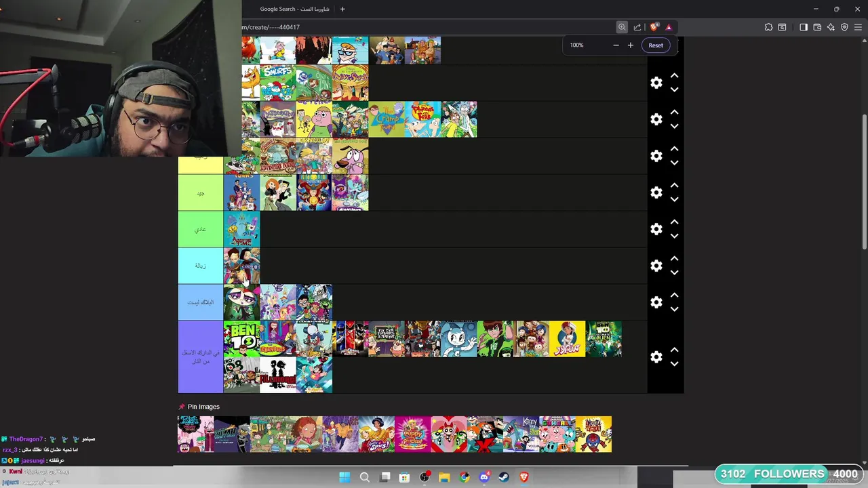Viewport: 868px width, 488px height.
Task: Select the Kim Possible thumbnail
Action: coord(278,192)
